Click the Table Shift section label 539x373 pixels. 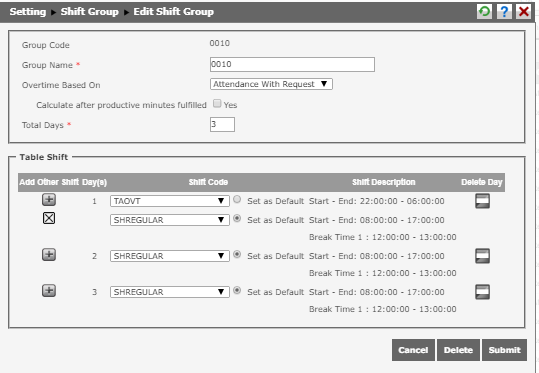tap(44, 157)
